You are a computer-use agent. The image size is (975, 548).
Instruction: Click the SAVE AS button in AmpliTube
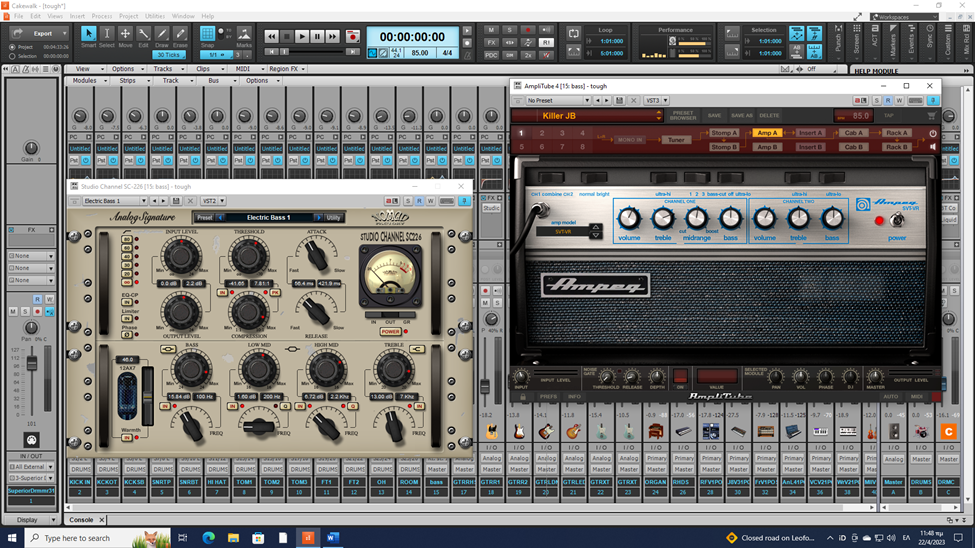pos(741,116)
